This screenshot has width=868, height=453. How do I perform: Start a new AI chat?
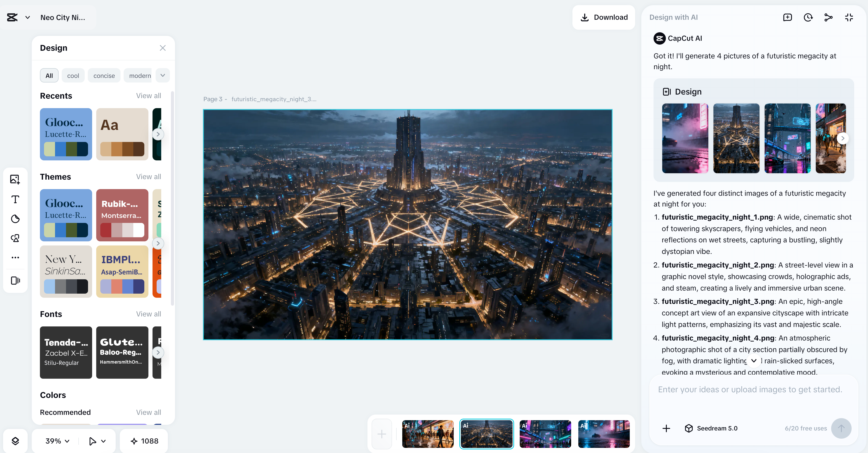point(787,17)
